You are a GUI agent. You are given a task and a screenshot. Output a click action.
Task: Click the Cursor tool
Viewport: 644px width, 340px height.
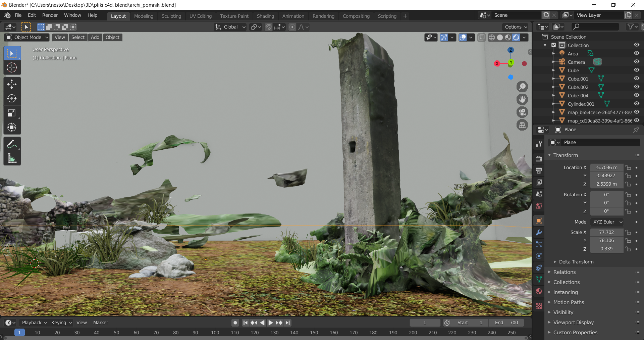[x=12, y=68]
